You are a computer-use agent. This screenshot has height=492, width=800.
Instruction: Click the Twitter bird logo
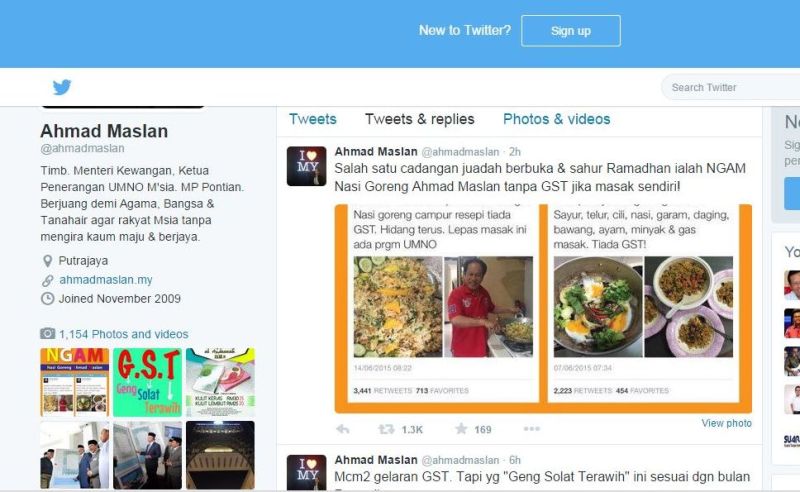click(x=62, y=87)
